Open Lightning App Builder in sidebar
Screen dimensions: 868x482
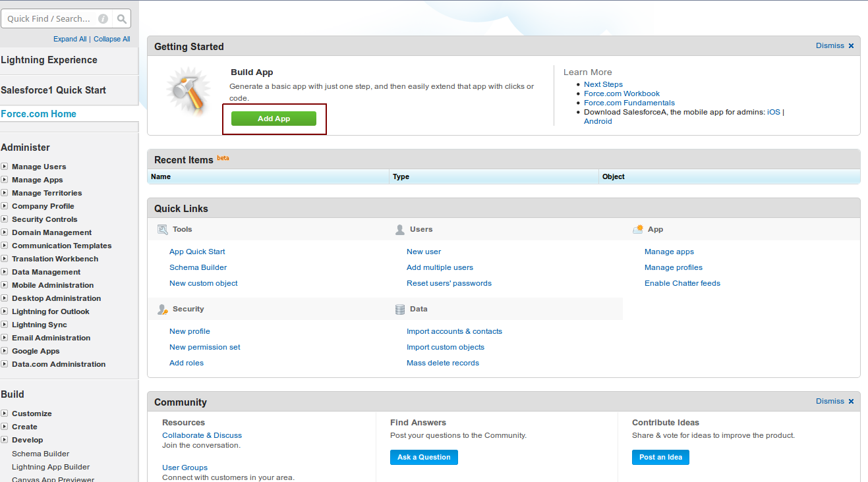click(51, 467)
